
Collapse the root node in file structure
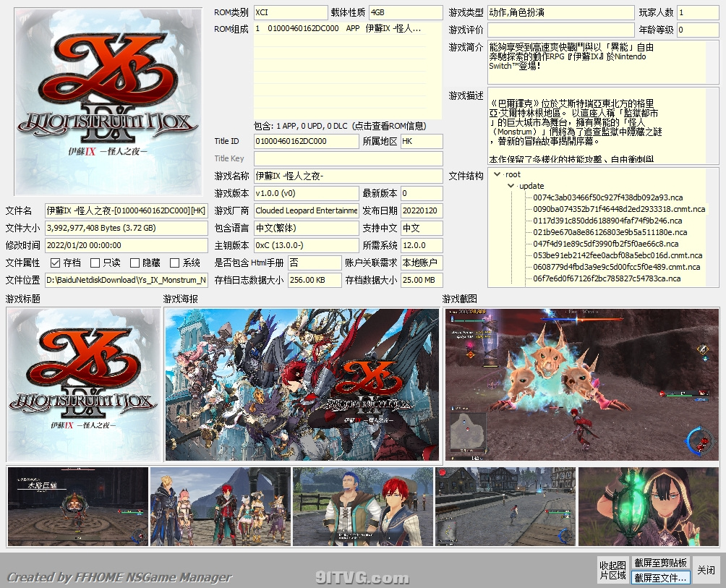[x=497, y=174]
